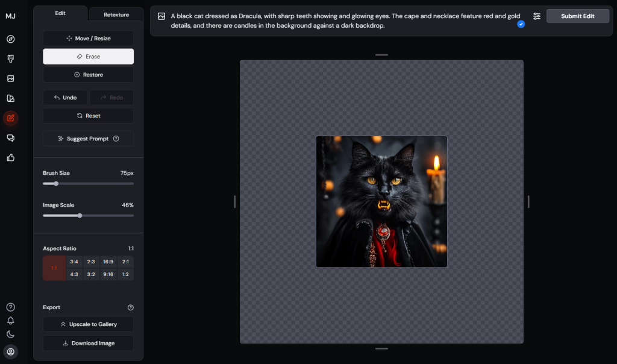Click the thumbs-up rating icon in sidebar
Viewport: 617px width, 364px height.
[x=10, y=158]
